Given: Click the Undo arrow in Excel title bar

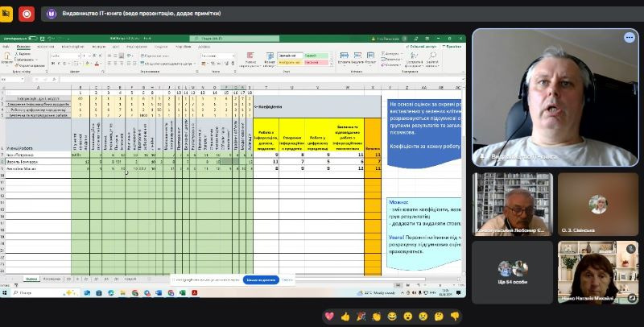Looking at the screenshot, I should 50,39.
